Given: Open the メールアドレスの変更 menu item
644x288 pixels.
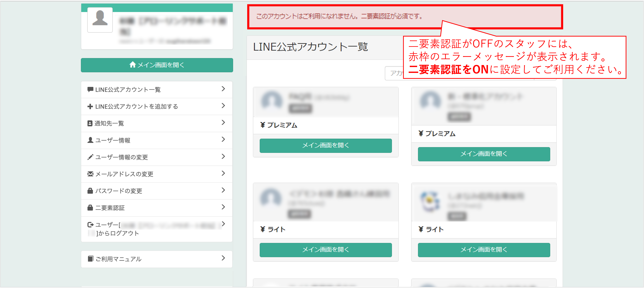Looking at the screenshot, I should coord(124,174).
